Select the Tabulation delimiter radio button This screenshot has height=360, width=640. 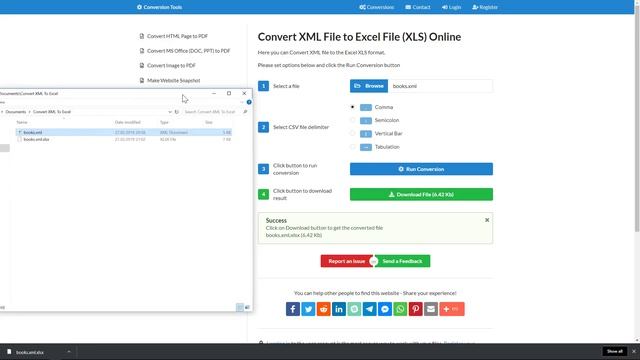tap(352, 147)
